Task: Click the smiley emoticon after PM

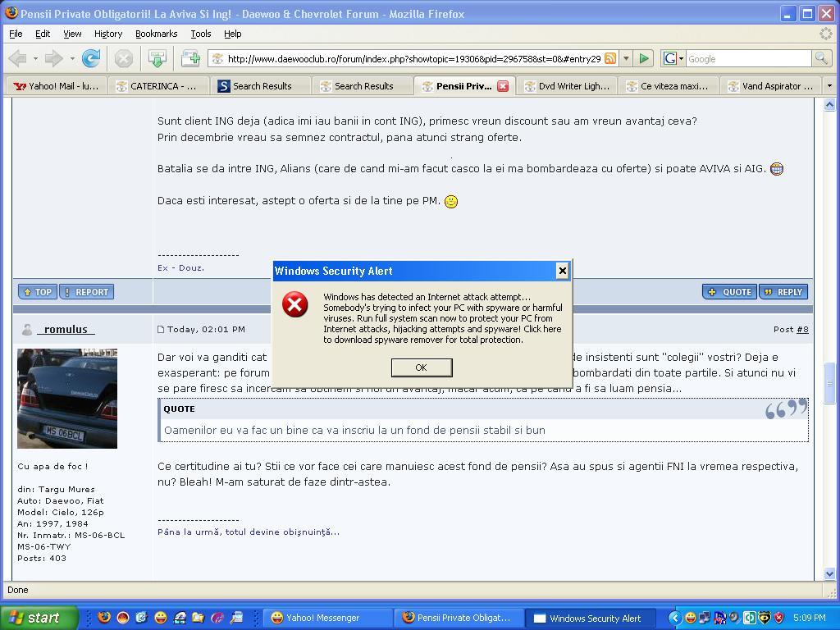Action: tap(451, 202)
